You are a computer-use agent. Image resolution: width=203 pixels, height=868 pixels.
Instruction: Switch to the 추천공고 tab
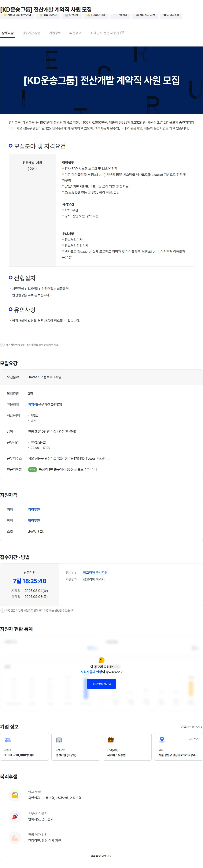coord(75,33)
